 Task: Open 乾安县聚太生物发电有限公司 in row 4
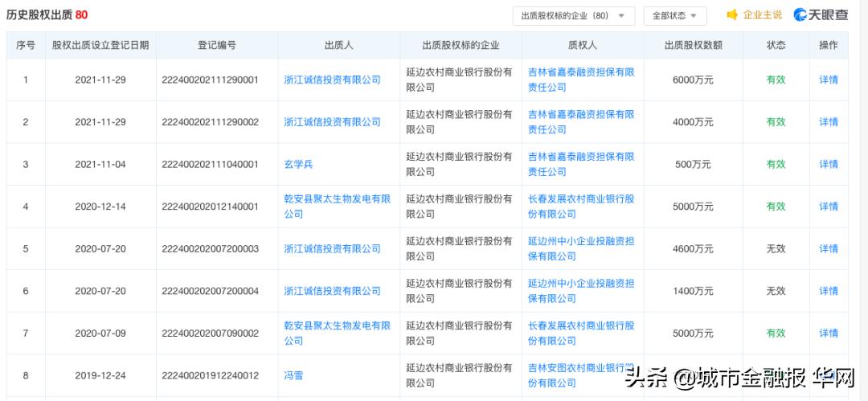pos(338,206)
